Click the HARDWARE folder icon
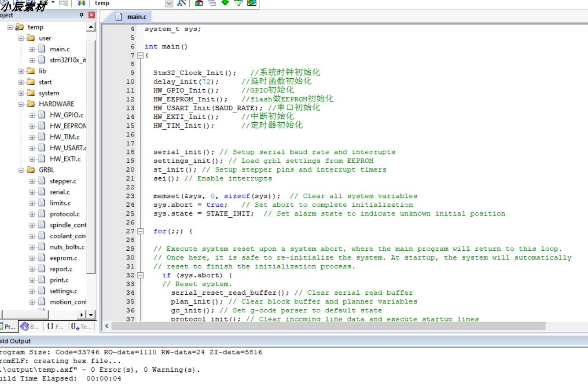This screenshot has width=588, height=384. tap(31, 104)
